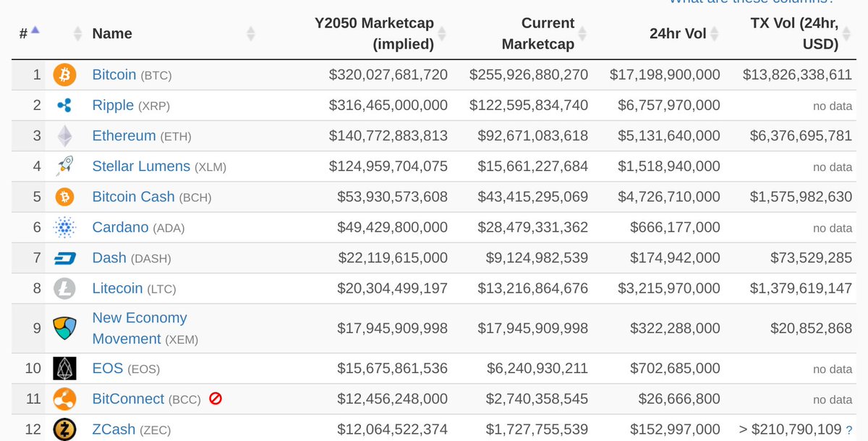Click the ZCash yellow logo icon
Screen dimensions: 868x441
[x=64, y=429]
